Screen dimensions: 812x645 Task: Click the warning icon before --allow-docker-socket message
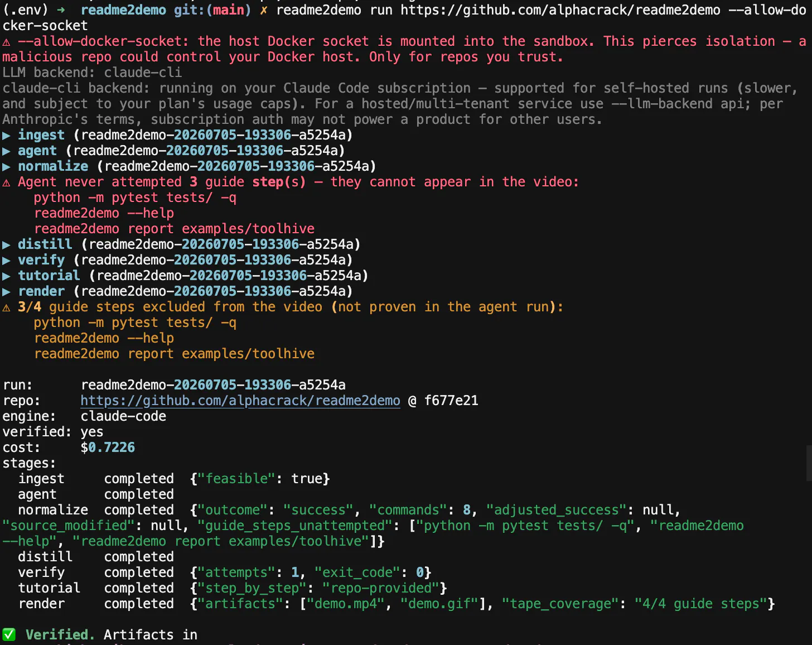(6, 42)
